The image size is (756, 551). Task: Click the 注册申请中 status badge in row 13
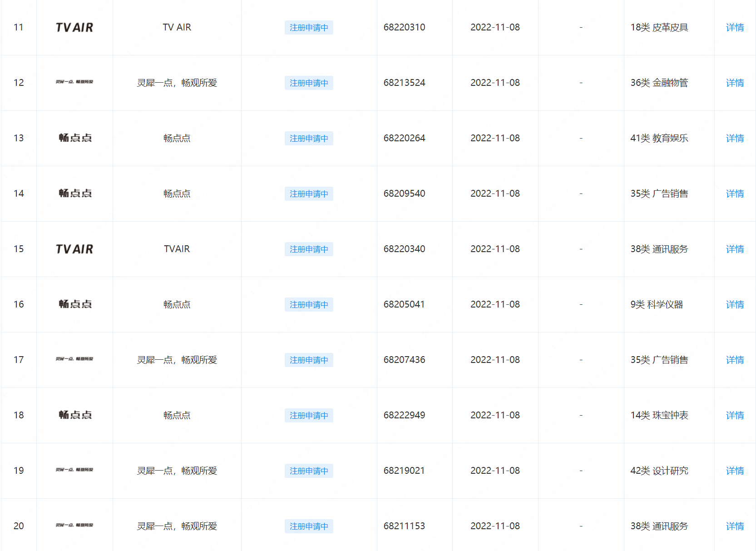[309, 139]
